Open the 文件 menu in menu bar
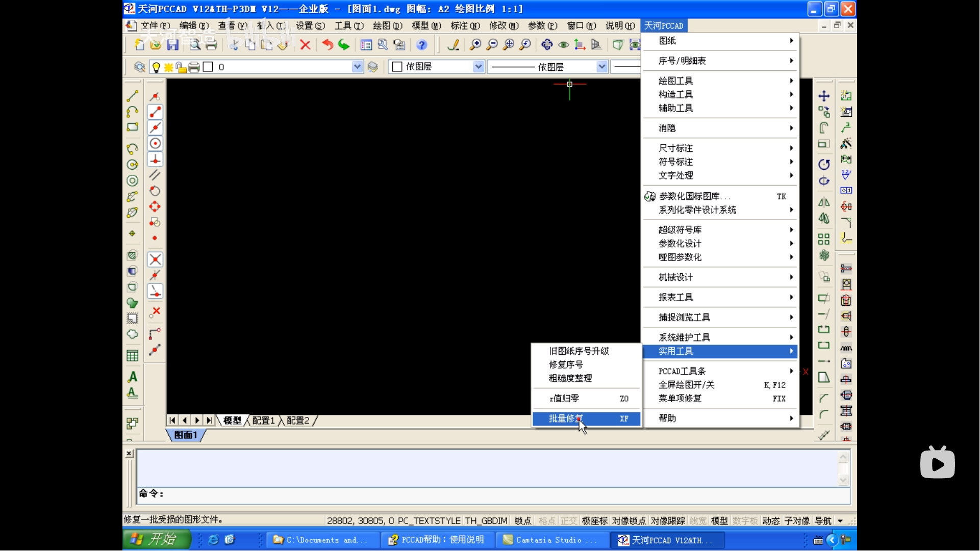The width and height of the screenshot is (980, 551). point(155,25)
